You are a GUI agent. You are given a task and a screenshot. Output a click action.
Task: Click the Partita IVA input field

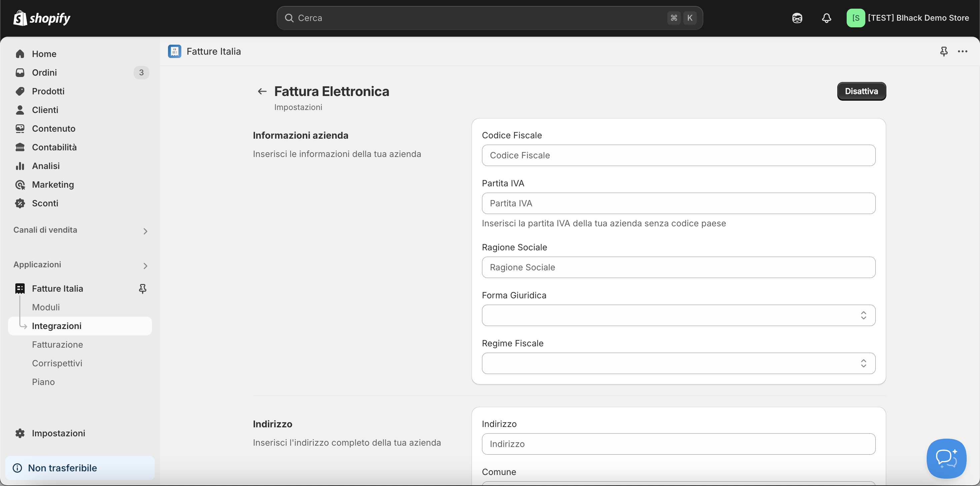[x=678, y=203]
